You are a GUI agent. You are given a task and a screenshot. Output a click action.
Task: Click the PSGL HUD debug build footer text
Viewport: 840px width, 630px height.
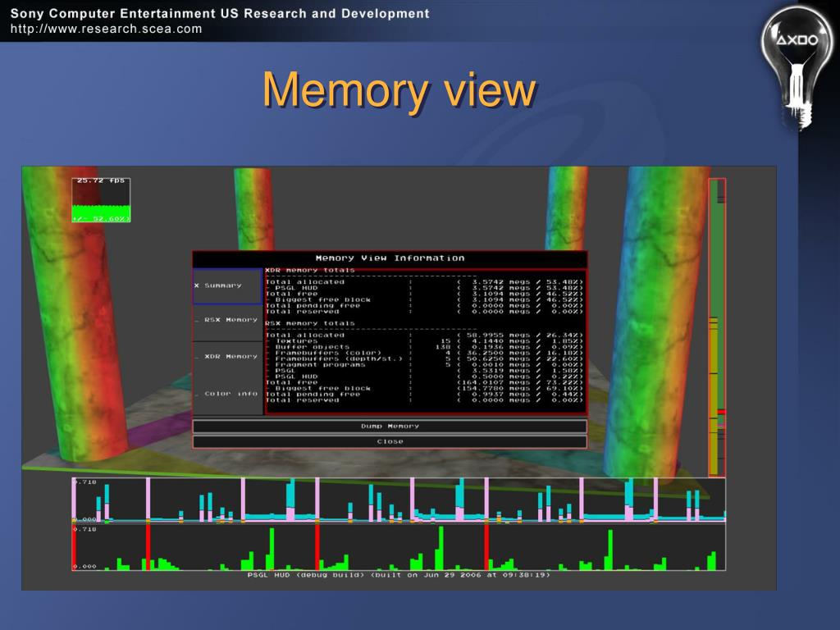point(399,575)
